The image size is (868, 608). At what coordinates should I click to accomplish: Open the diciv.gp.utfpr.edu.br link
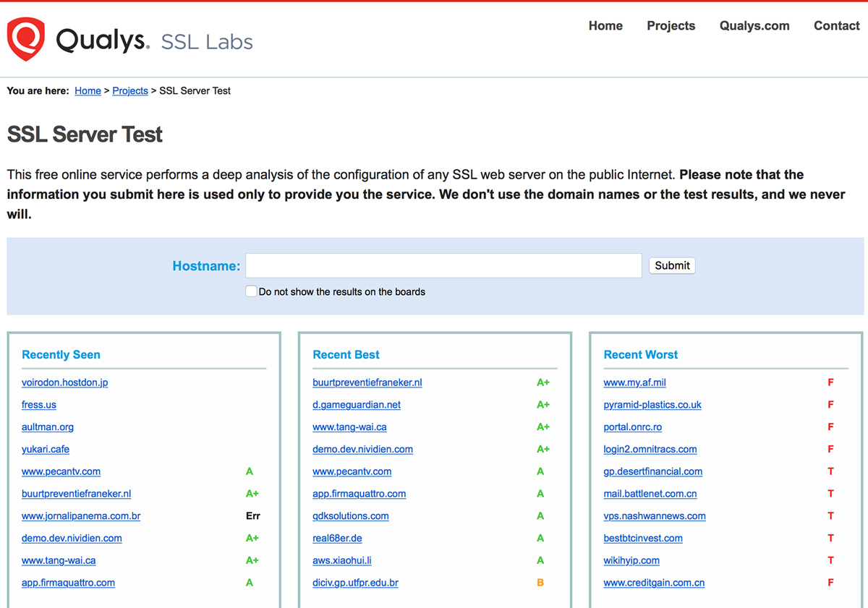point(355,583)
